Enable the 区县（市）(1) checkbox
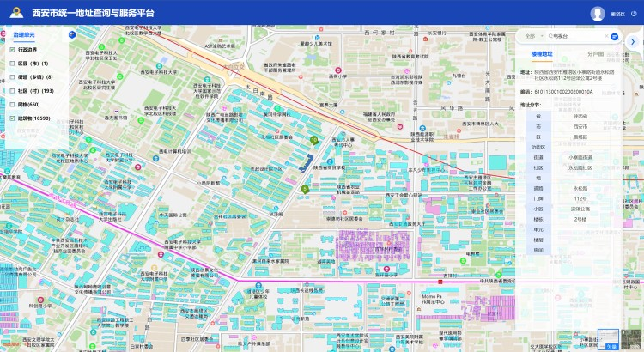 click(13, 64)
